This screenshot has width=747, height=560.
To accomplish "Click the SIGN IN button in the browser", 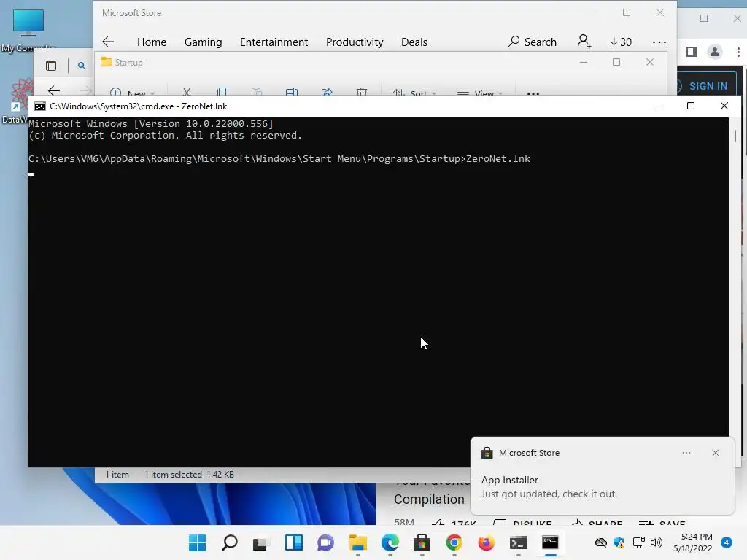I will click(x=708, y=86).
